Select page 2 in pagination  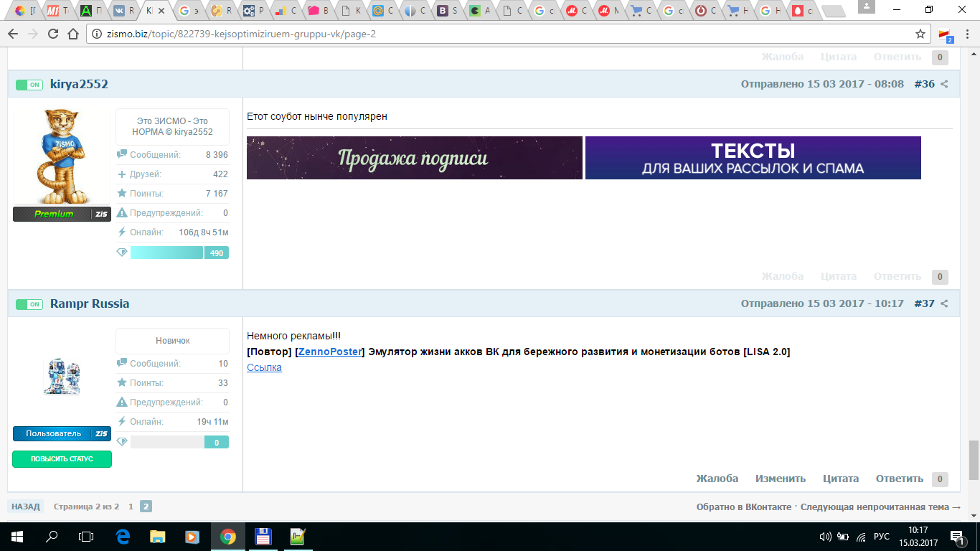[x=146, y=507]
